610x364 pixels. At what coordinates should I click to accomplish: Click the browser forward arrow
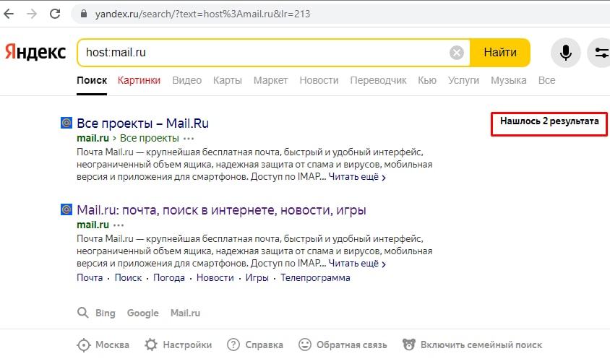click(x=32, y=14)
